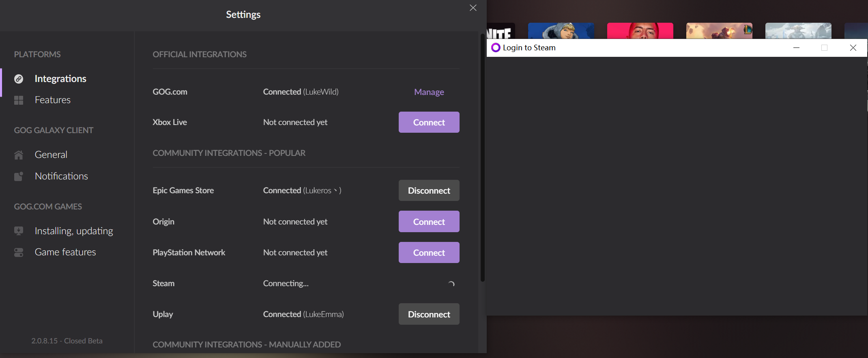Click the 'Xbox Live' integration name
This screenshot has height=358, width=868.
click(170, 122)
